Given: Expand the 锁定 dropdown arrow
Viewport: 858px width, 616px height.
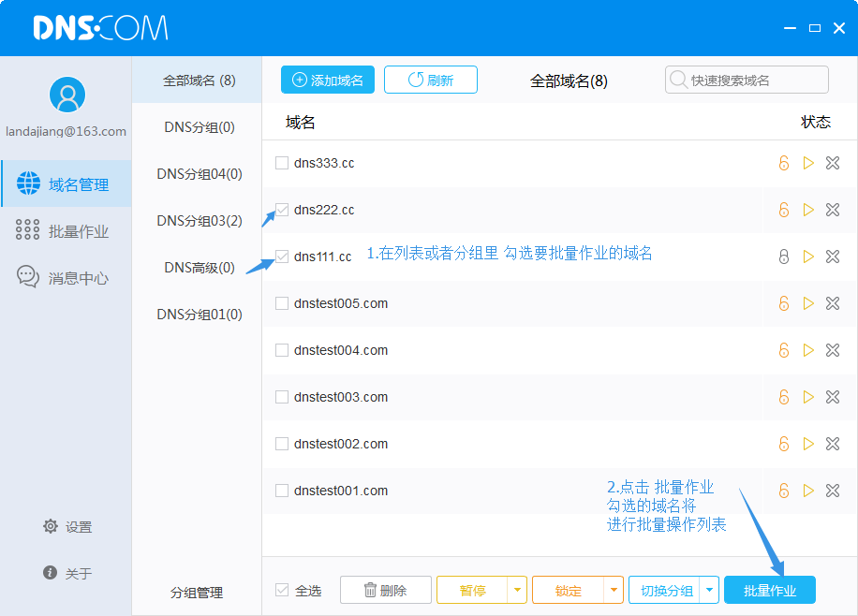Looking at the screenshot, I should 614,590.
